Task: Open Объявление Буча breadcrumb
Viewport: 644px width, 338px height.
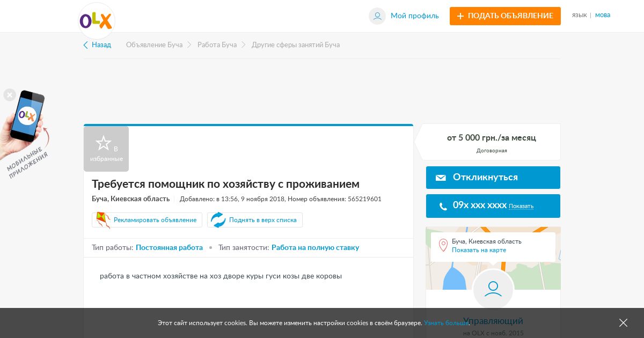Action: (x=154, y=45)
